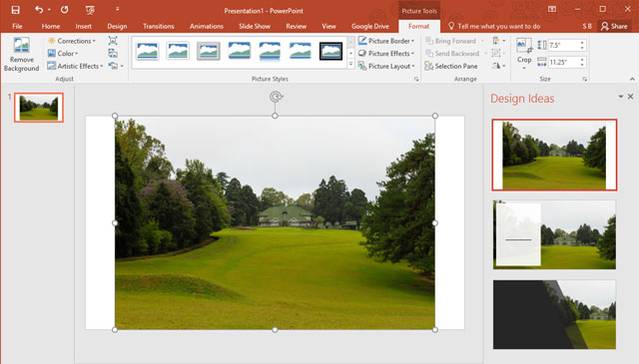Click the Redo/Repeat icon
Screen dimensions: 639x364
click(x=64, y=10)
